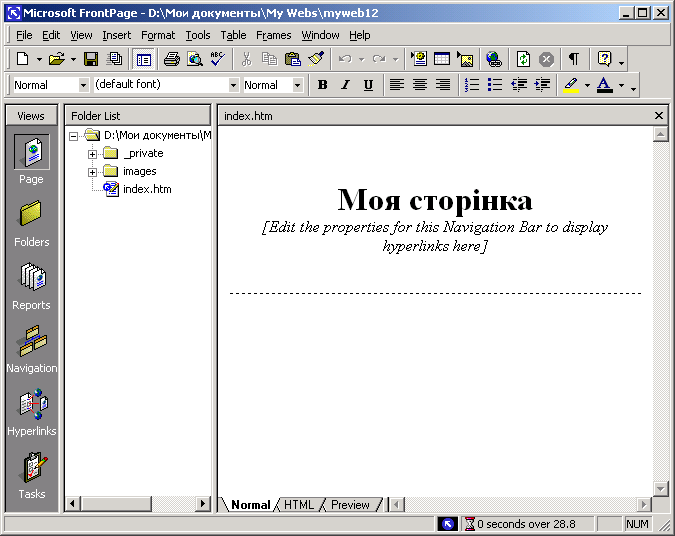Apply the yellow Highlight Color
Screen dimensions: 675x536
click(571, 85)
